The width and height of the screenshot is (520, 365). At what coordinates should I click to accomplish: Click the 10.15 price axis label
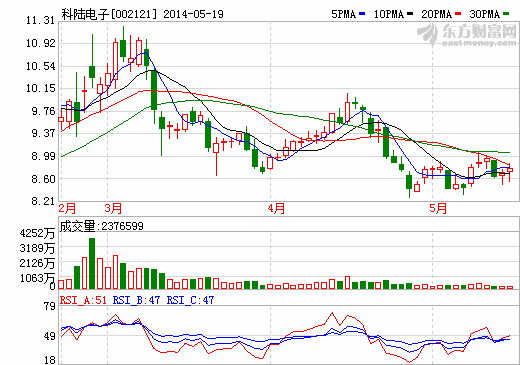[40, 89]
